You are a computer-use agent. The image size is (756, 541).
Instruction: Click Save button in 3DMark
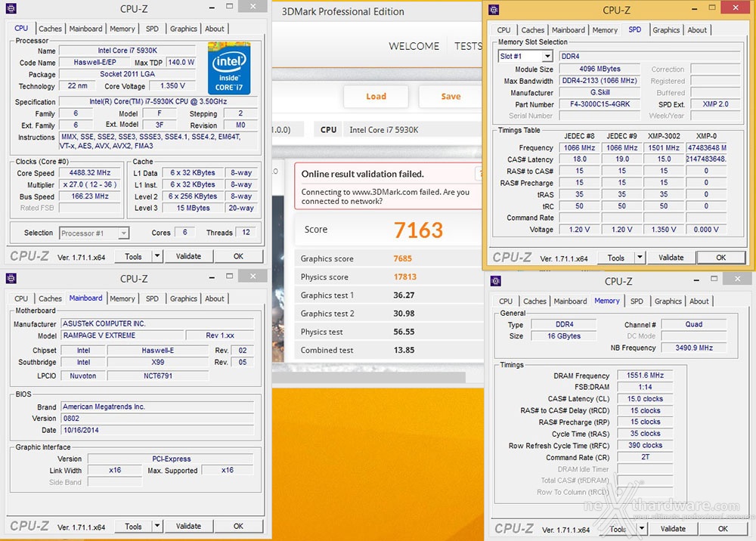451,97
